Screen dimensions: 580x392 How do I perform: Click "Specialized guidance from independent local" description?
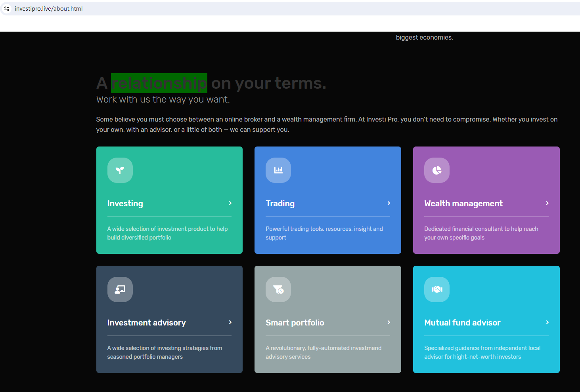(482, 352)
